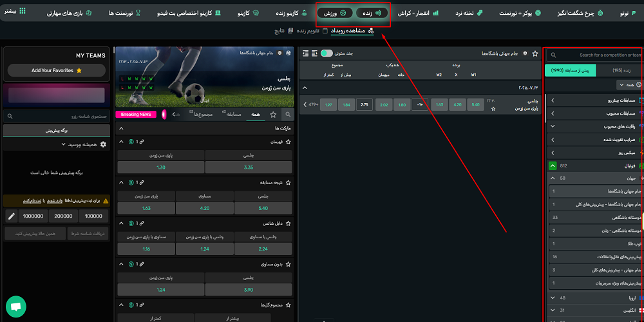This screenshot has width=644, height=322.
Task: Click the search icon in competition search box
Action: (554, 55)
